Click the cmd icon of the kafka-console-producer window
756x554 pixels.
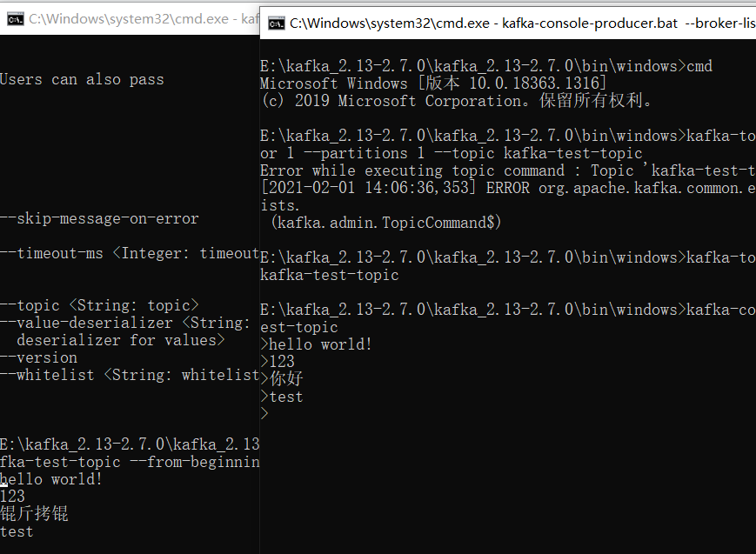click(x=277, y=23)
